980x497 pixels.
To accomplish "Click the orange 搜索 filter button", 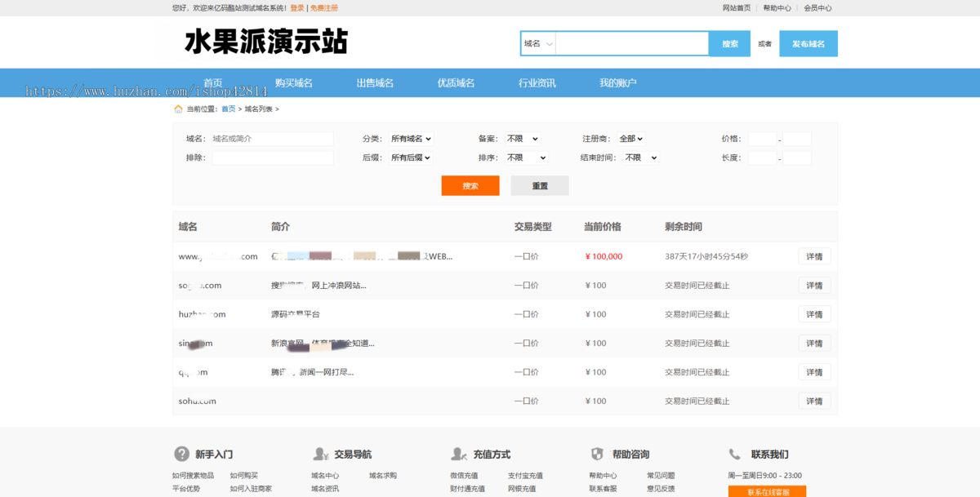I will (470, 185).
